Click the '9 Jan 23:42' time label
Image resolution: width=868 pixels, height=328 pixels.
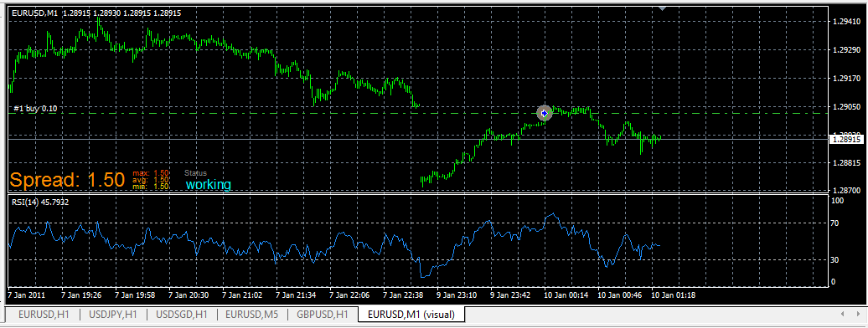tap(511, 295)
